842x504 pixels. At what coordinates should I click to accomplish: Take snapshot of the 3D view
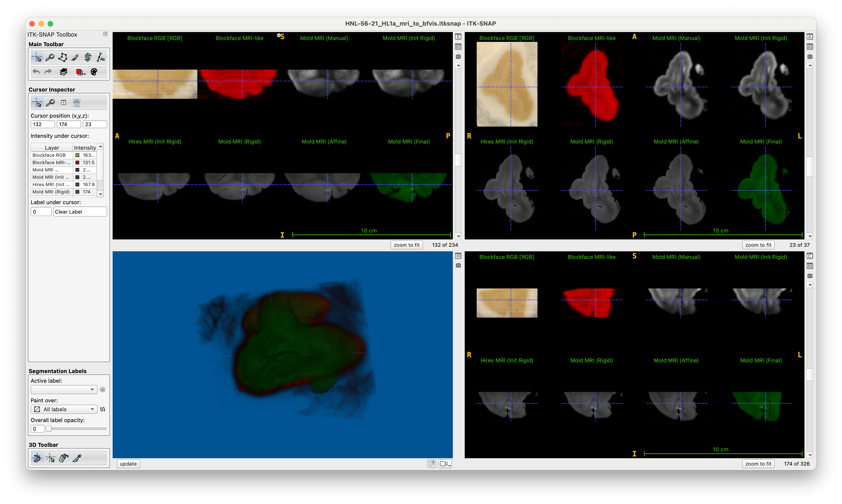pyautogui.click(x=458, y=266)
